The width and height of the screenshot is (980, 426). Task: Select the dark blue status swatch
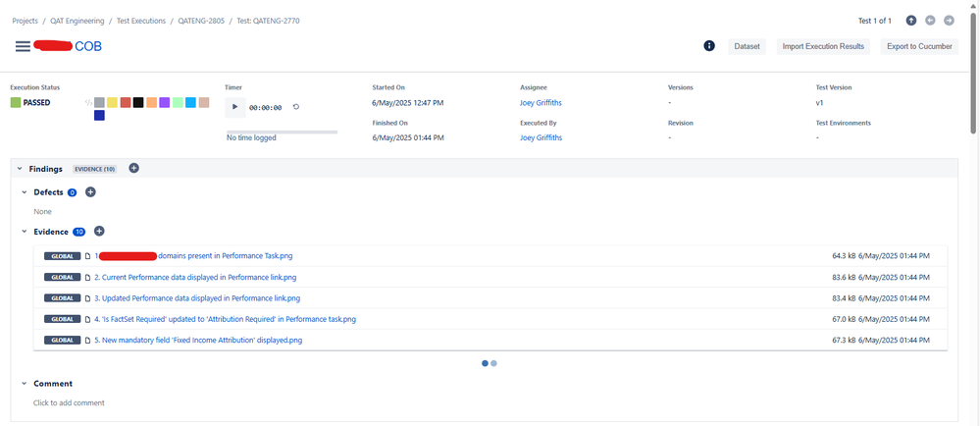tap(99, 115)
